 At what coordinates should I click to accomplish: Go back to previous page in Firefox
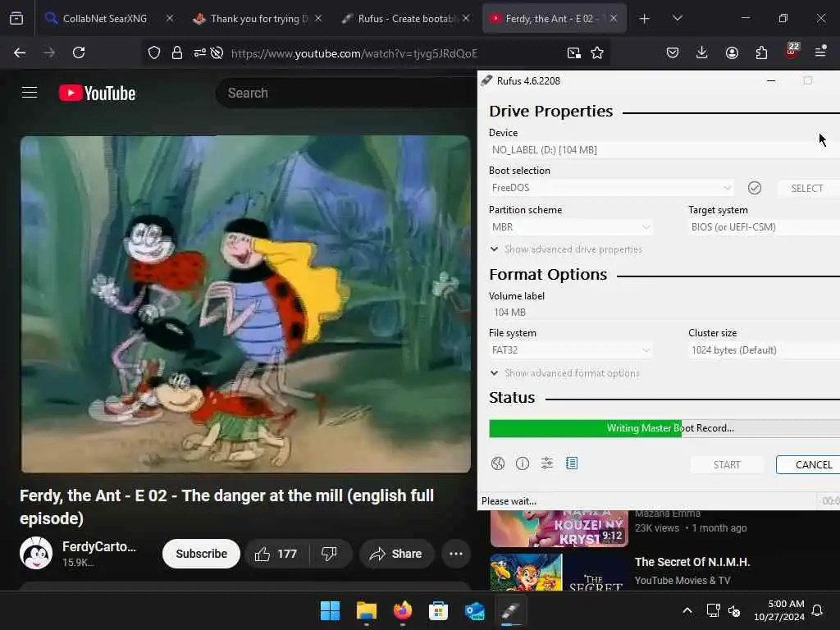20,52
